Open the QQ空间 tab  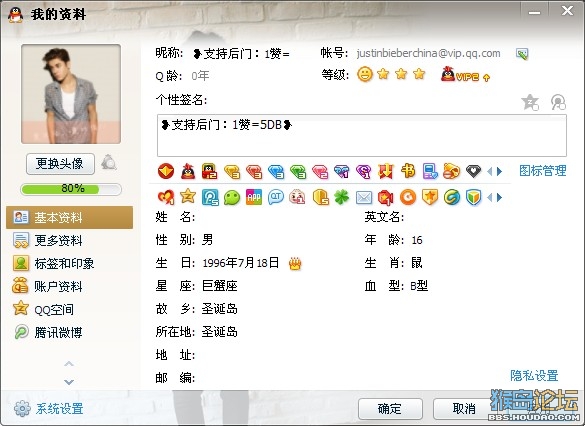click(69, 309)
